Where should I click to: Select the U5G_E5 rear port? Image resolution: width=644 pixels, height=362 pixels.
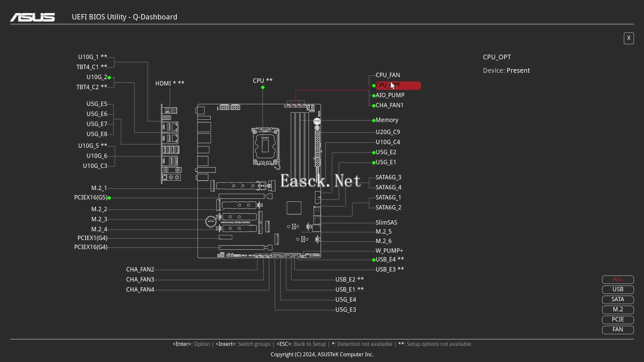pos(97,104)
